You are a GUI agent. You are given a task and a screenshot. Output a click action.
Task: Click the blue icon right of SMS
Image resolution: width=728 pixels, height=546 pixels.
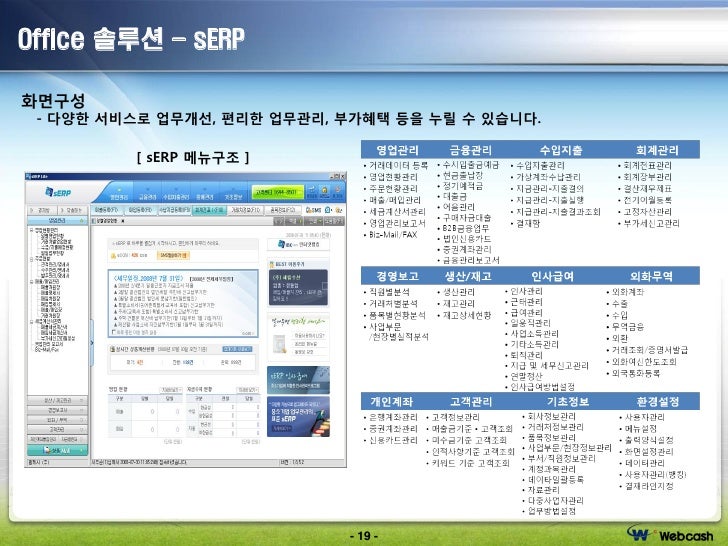pyautogui.click(x=328, y=210)
